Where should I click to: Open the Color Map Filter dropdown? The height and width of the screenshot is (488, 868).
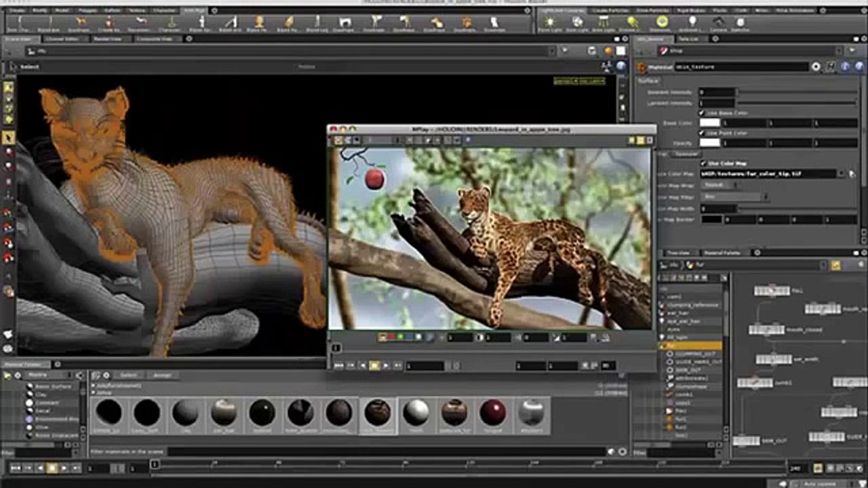[734, 197]
